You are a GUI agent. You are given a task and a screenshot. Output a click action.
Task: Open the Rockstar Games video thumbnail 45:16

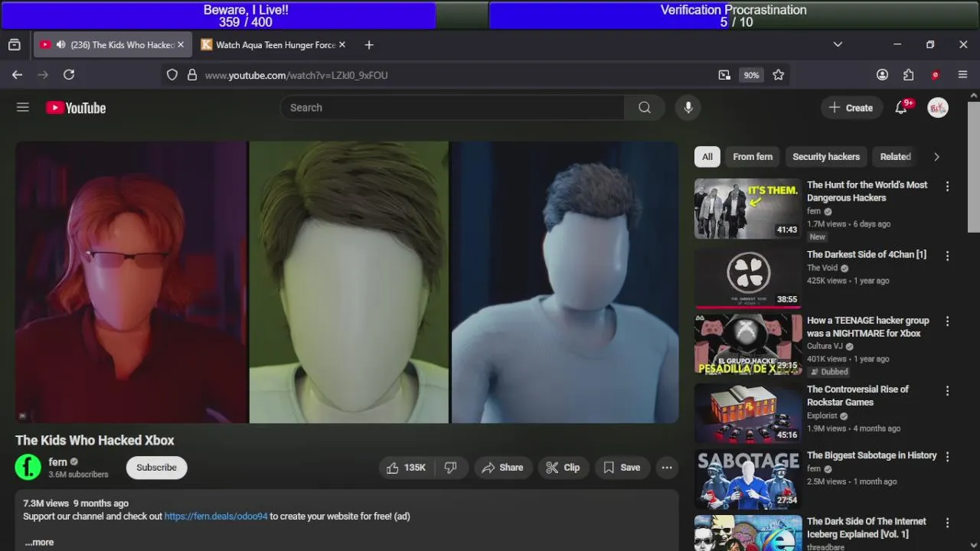click(x=748, y=413)
